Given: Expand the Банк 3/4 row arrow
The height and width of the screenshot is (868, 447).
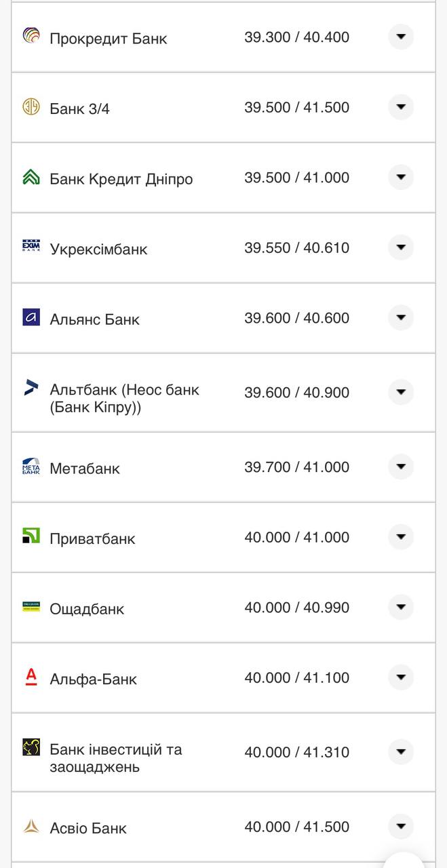Looking at the screenshot, I should coord(401,107).
